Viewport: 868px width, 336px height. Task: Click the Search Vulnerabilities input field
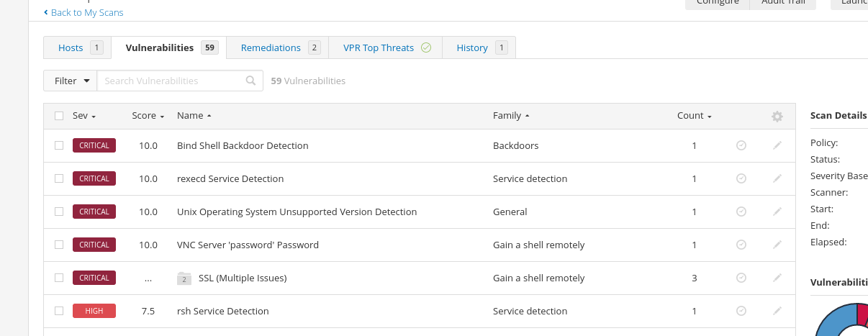(x=173, y=81)
